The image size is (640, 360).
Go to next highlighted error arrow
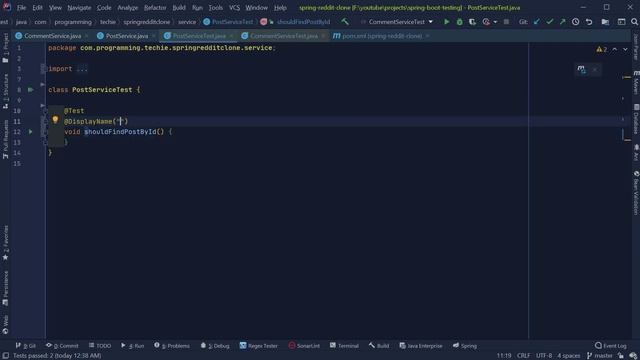tap(625, 49)
